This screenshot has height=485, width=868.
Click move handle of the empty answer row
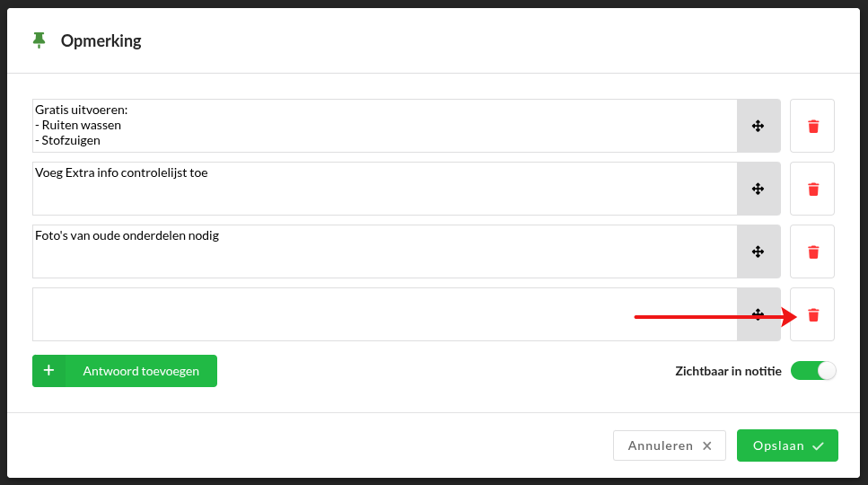[x=758, y=314]
